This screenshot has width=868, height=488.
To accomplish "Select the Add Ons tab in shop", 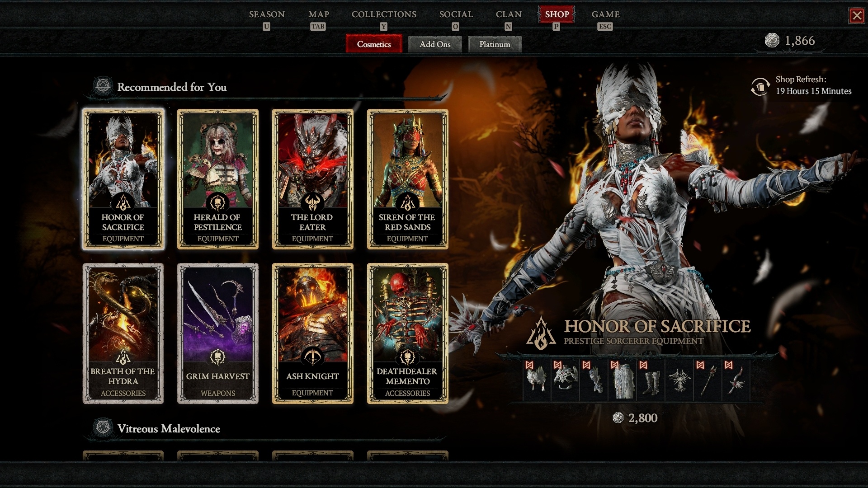I will (x=435, y=44).
